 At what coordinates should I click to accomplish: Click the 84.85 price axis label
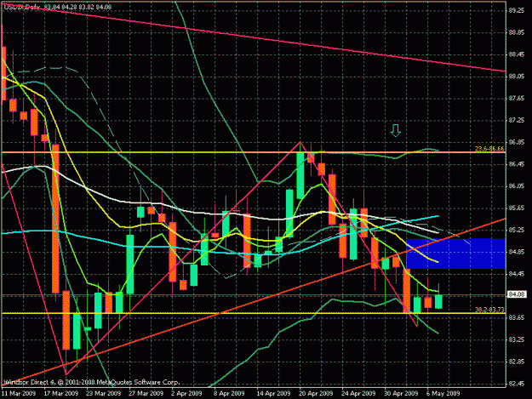[517, 252]
